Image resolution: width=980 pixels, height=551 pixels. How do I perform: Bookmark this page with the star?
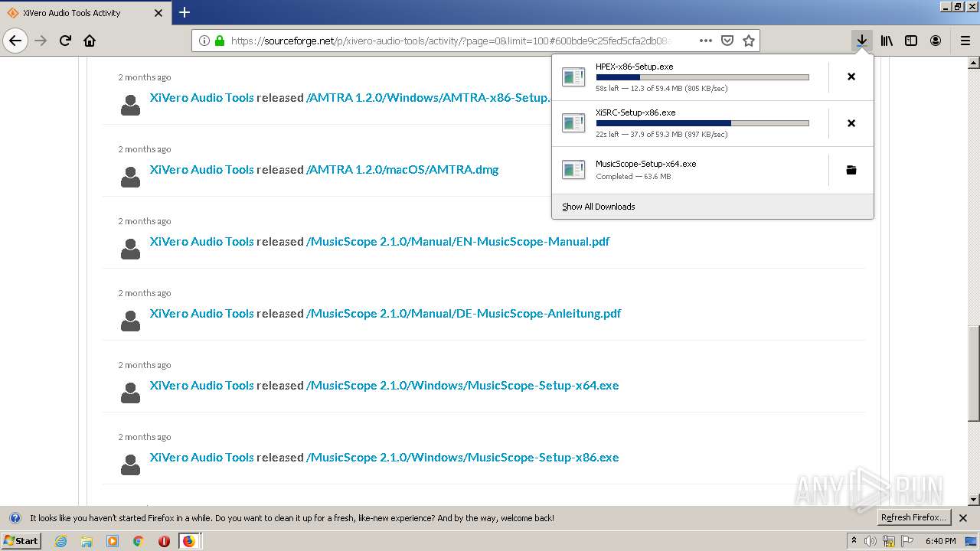point(749,41)
